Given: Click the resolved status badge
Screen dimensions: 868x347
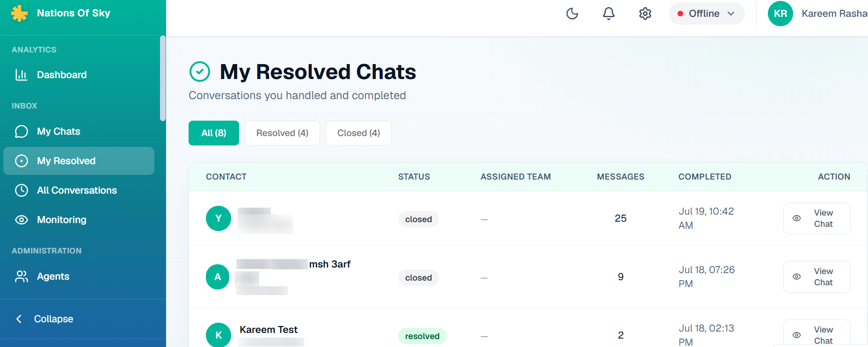Looking at the screenshot, I should (422, 336).
